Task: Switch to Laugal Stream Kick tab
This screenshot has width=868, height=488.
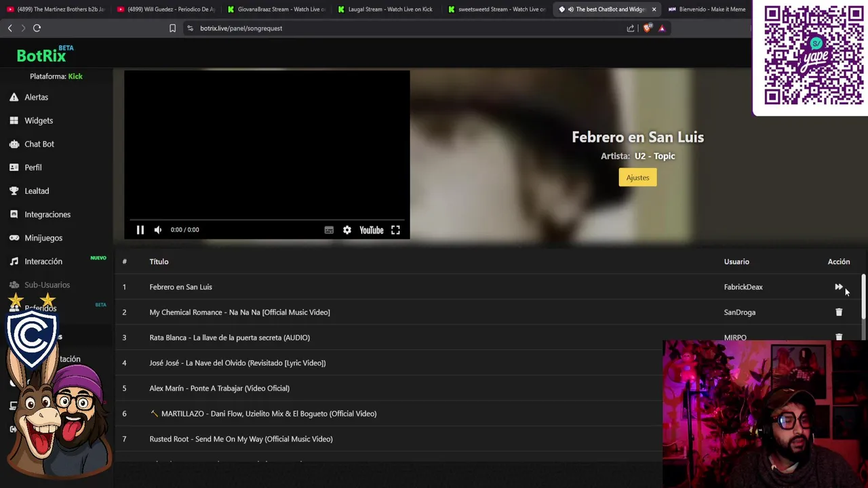Action: pyautogui.click(x=387, y=9)
